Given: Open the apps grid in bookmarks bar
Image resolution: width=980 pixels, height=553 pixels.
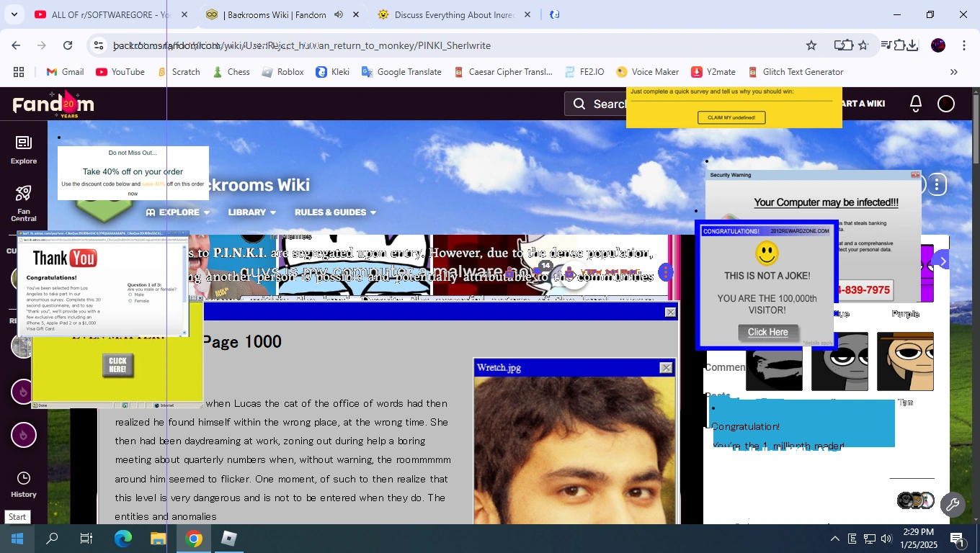Looking at the screenshot, I should [x=19, y=72].
